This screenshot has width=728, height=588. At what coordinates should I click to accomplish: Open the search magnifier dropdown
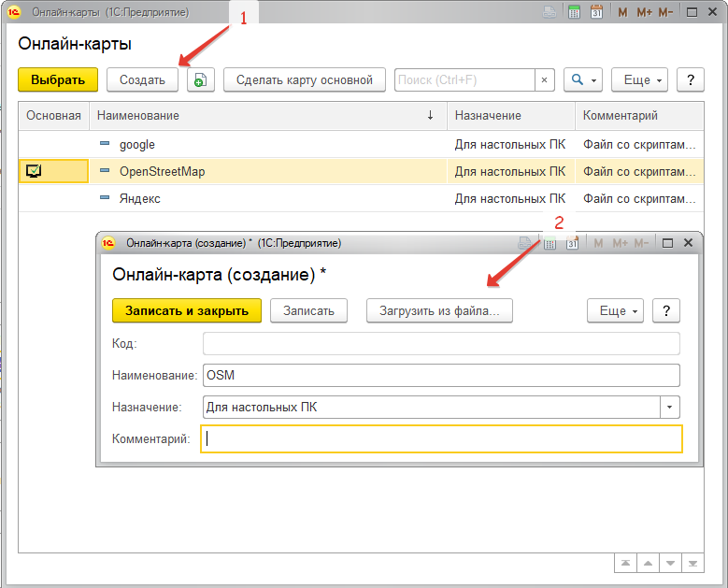coord(583,79)
